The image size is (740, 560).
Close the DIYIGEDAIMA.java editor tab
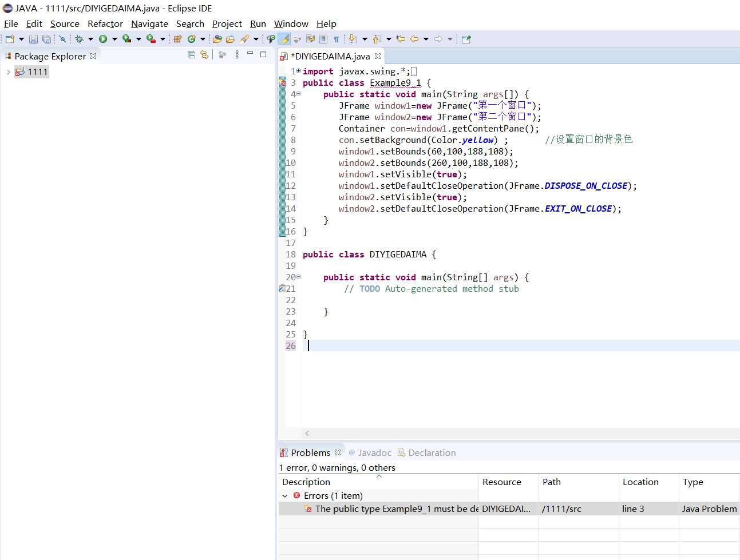pyautogui.click(x=378, y=56)
